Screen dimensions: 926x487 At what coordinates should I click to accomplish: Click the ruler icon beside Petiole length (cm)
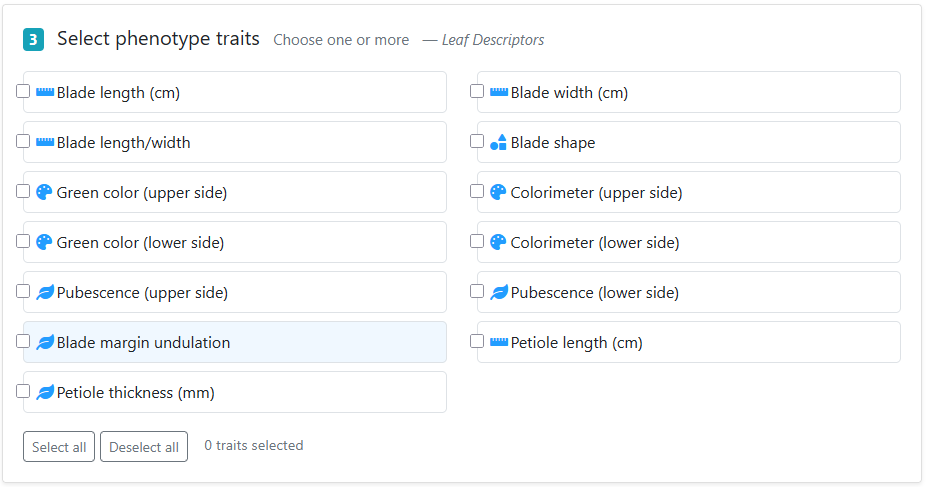(x=499, y=342)
